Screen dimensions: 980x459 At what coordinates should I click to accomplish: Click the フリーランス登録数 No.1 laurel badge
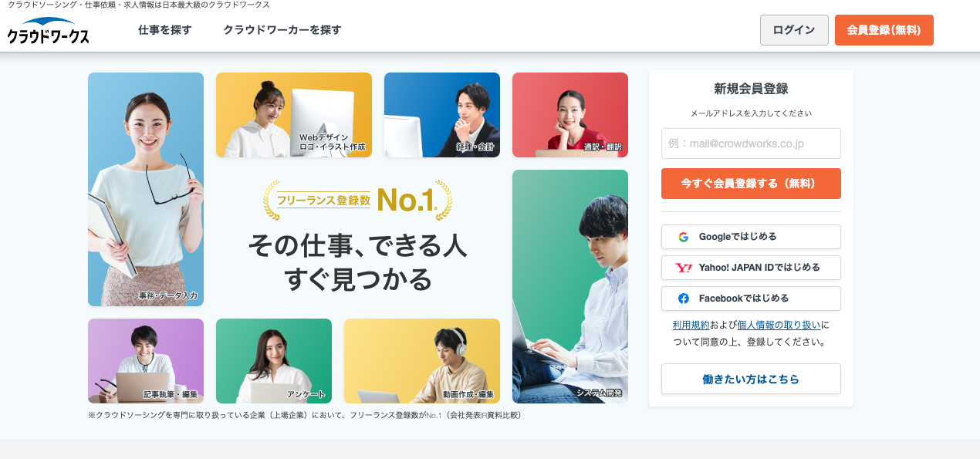click(358, 201)
